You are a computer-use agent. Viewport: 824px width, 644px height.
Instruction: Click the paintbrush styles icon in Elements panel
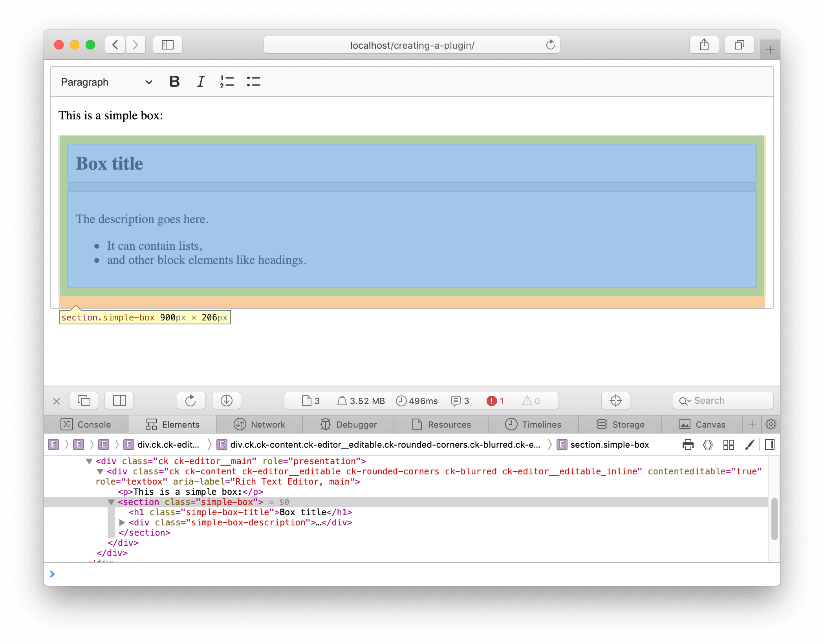[749, 445]
